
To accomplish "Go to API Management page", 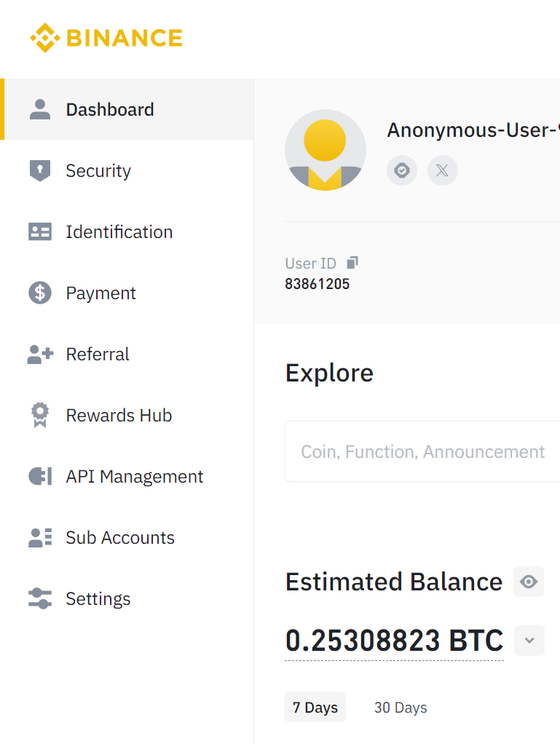I will 127,476.
